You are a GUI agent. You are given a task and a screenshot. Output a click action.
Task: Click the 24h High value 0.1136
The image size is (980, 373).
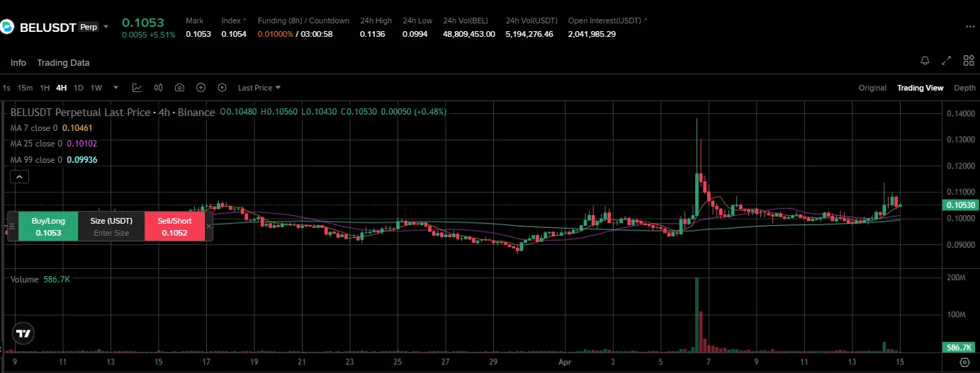(373, 34)
